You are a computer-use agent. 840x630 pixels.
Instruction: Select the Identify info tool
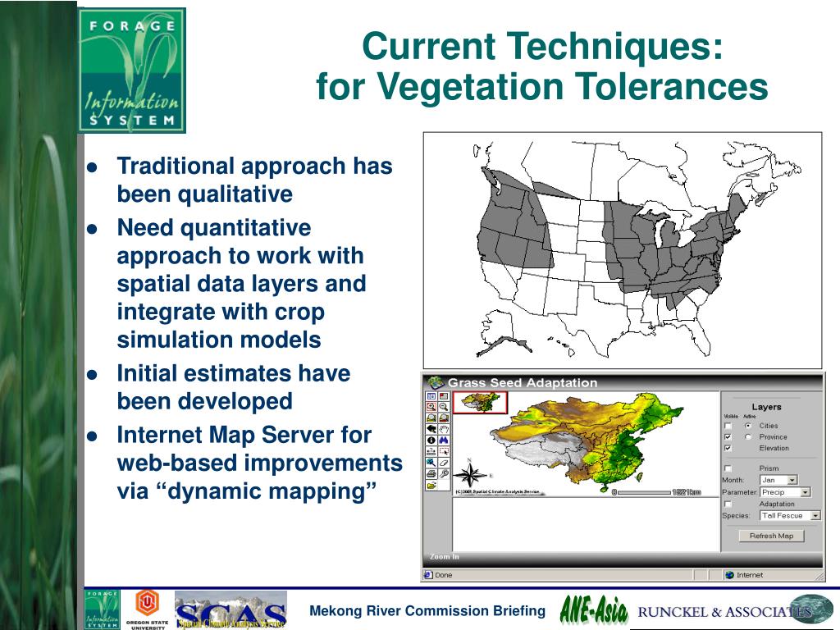431,441
